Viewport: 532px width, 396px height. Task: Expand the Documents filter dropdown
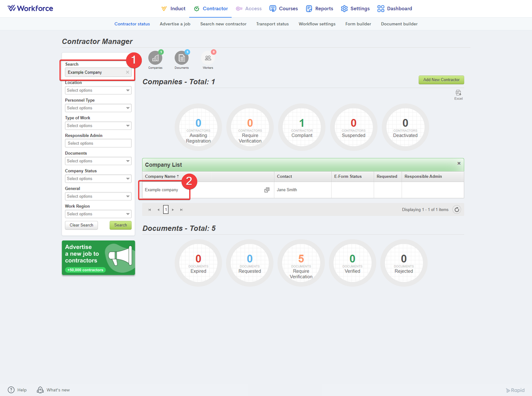point(98,161)
